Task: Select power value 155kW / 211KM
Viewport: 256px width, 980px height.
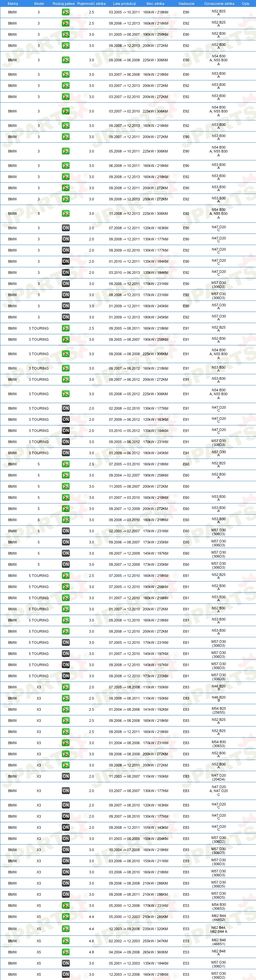Action: pos(155,861)
